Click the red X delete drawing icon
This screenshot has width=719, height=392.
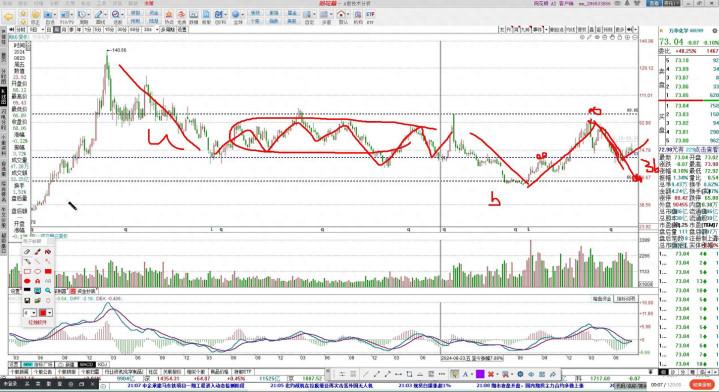pos(491,374)
